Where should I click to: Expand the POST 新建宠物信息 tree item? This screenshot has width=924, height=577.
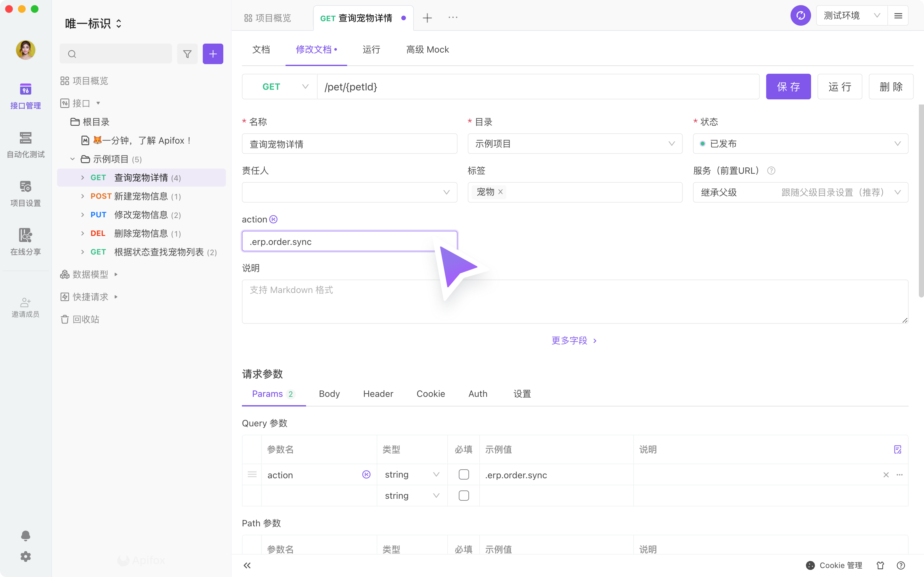[x=82, y=196]
